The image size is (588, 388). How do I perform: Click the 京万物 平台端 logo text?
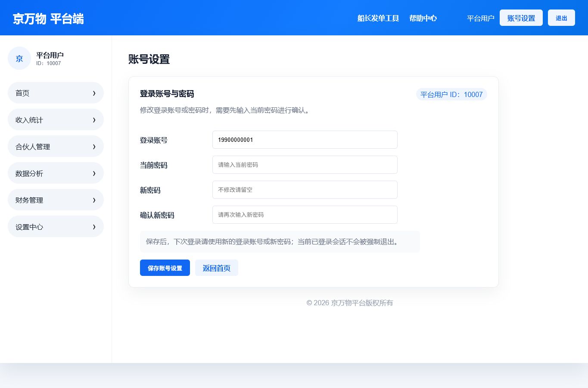tap(48, 19)
